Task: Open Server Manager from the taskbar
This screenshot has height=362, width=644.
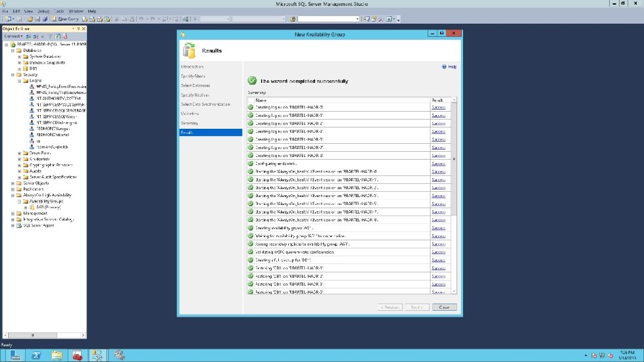Action: (x=15, y=355)
